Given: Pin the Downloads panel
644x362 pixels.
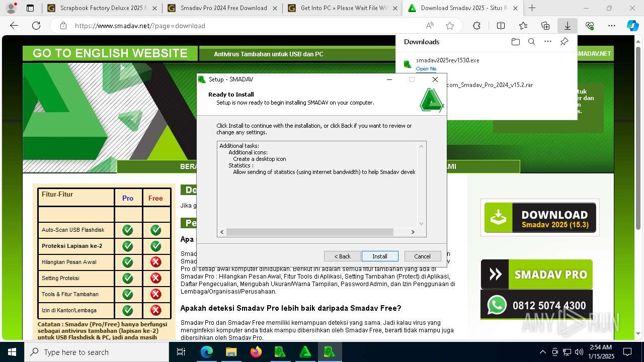Looking at the screenshot, I should click(564, 42).
